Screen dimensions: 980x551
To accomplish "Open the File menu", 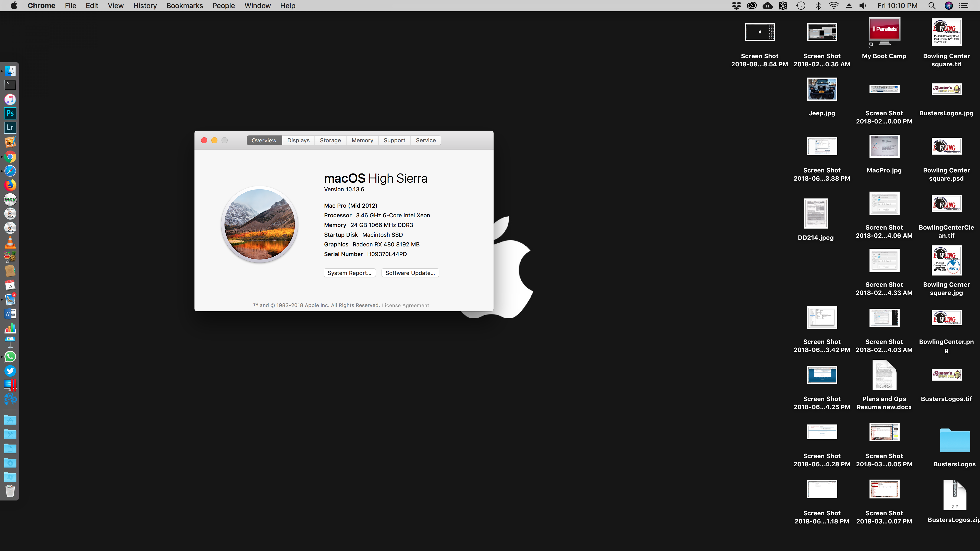I will pos(70,6).
